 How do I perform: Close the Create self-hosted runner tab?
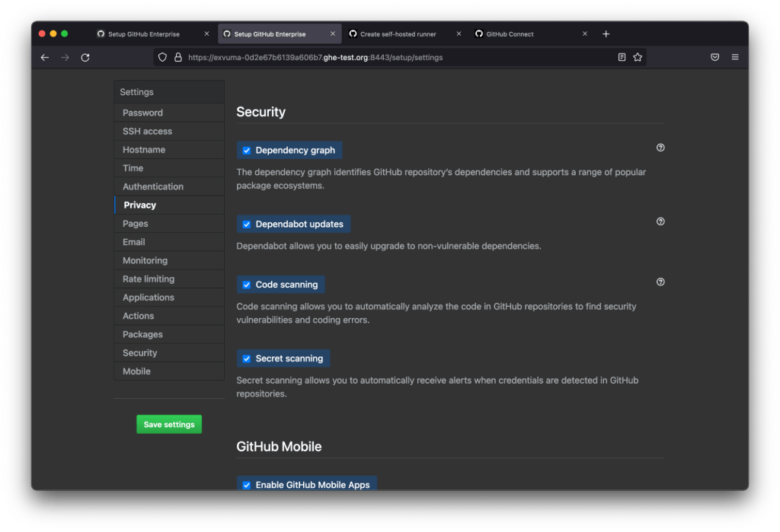(x=459, y=33)
